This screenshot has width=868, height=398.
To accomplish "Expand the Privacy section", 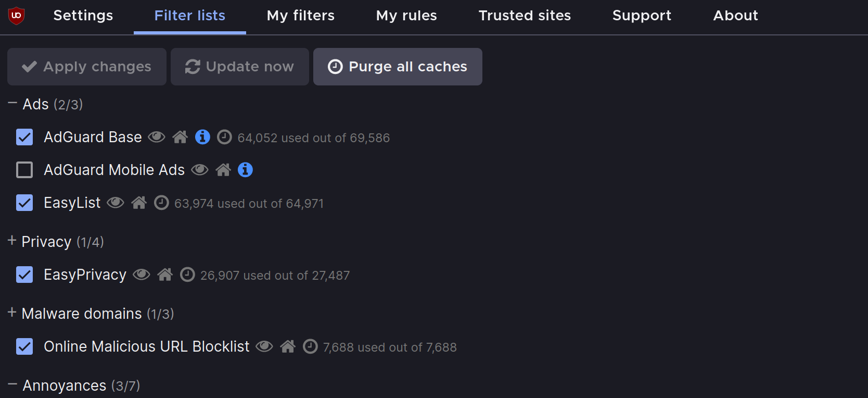I will click(x=12, y=241).
